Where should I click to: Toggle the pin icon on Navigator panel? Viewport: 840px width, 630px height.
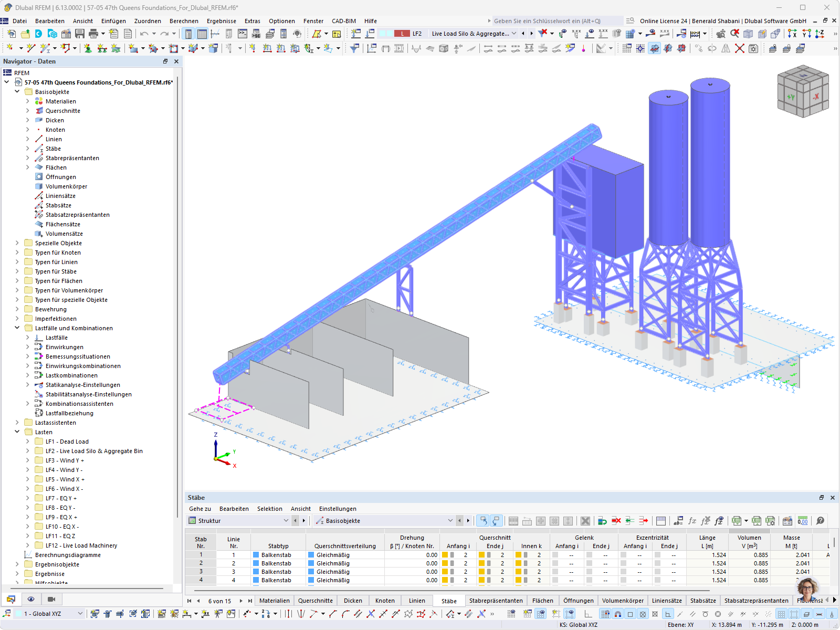click(165, 61)
